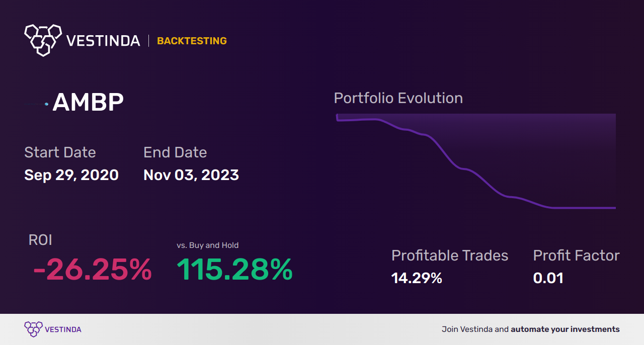Click the Nov 03, 2023 end date value
Viewport: 644px width, 345px height.
(191, 175)
